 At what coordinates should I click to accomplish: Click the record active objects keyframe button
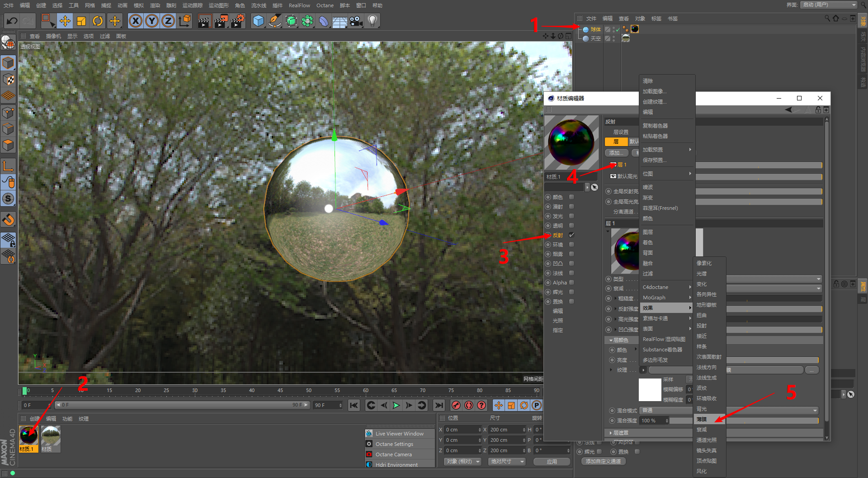point(456,405)
